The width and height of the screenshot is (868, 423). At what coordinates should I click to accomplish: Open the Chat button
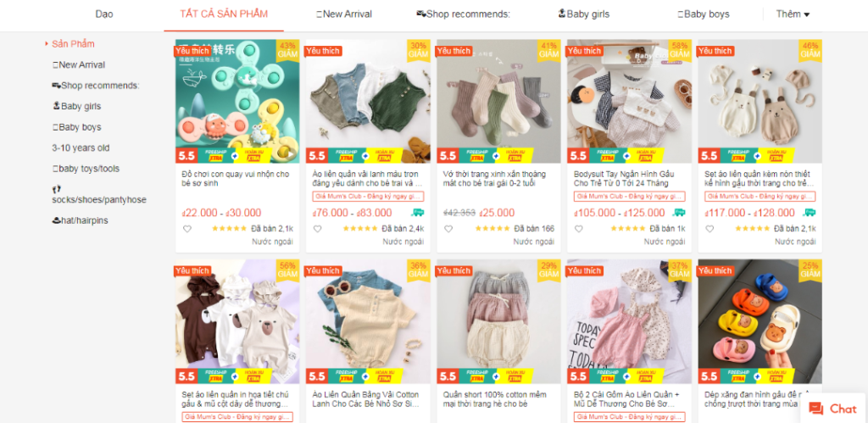point(832,409)
